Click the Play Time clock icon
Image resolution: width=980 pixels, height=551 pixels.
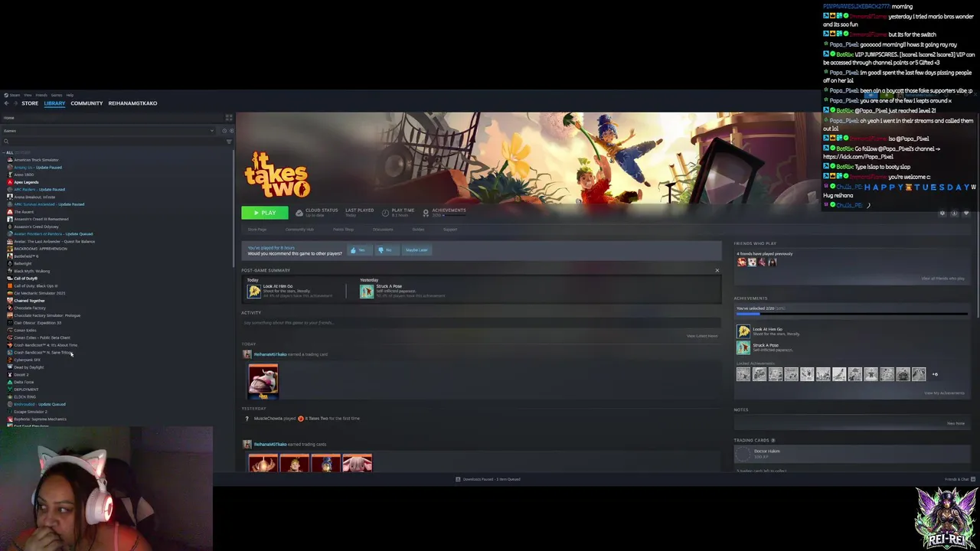tap(385, 213)
